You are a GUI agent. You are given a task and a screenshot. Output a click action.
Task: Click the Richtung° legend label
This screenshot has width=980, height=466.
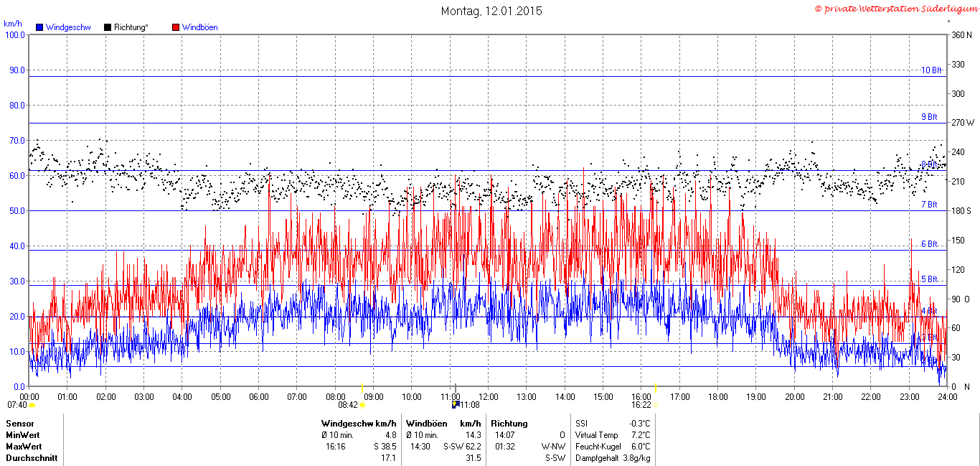(x=131, y=27)
